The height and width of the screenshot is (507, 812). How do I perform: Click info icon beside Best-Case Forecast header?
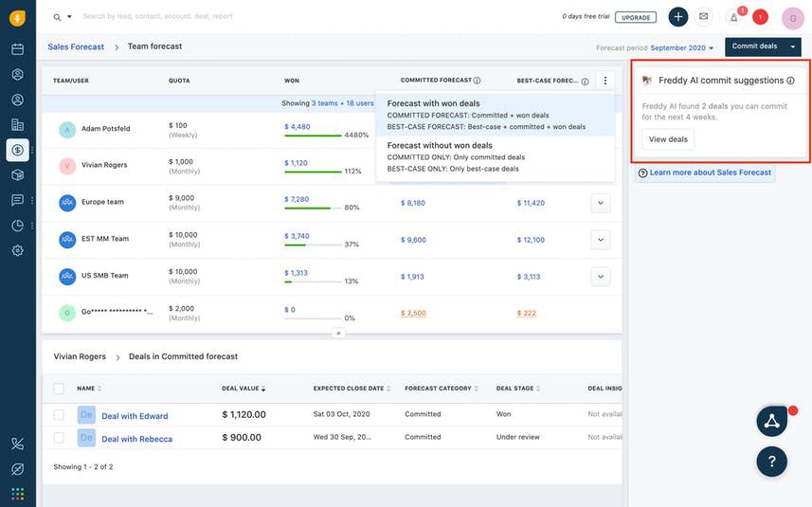coord(585,81)
